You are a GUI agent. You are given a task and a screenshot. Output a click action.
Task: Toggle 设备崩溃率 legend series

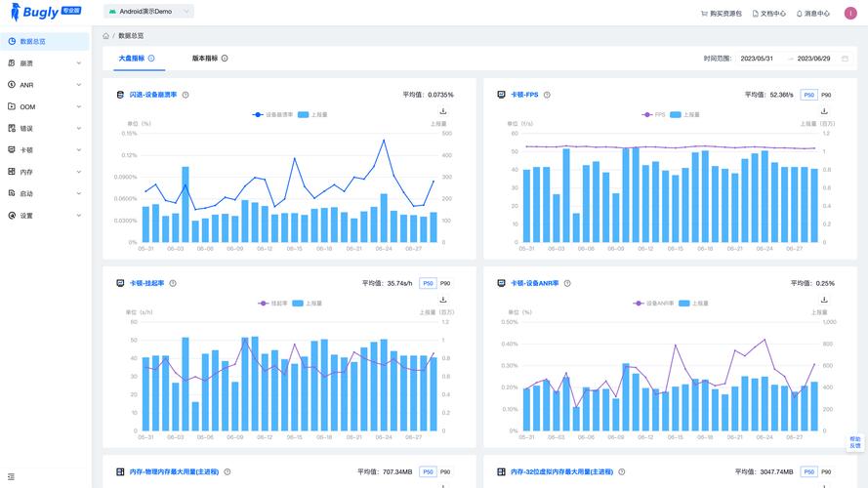point(272,114)
